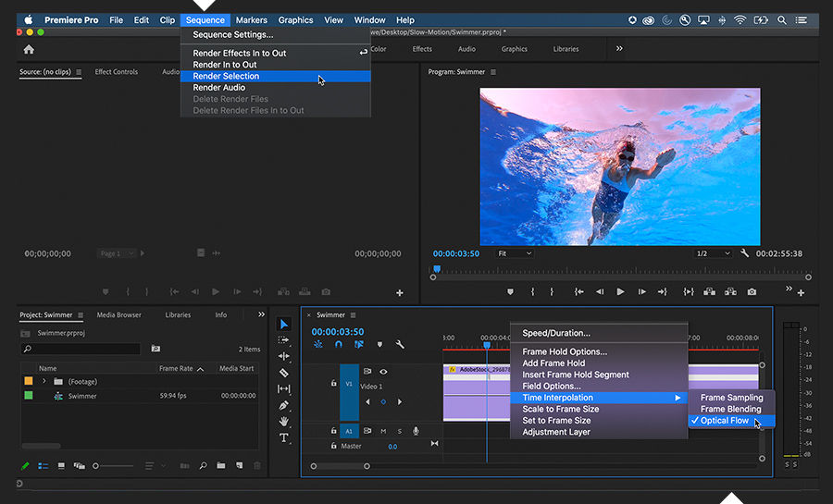Click Go to In in Program Monitor

coord(579,292)
